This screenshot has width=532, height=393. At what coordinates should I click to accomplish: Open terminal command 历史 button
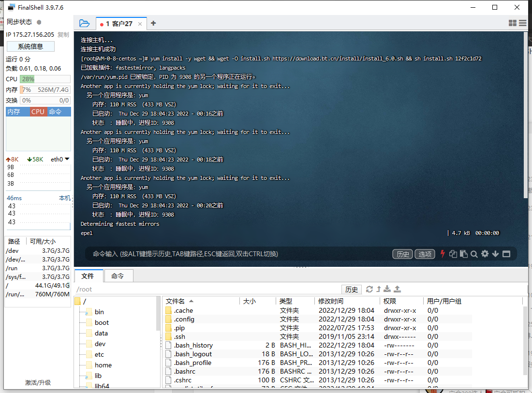pyautogui.click(x=403, y=254)
